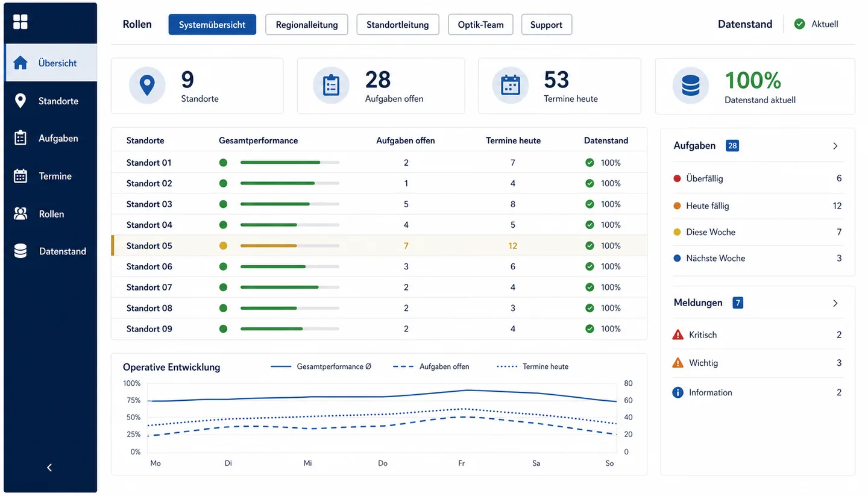Click the Termine calendar icon in sidebar
This screenshot has width=868, height=496.
(20, 176)
